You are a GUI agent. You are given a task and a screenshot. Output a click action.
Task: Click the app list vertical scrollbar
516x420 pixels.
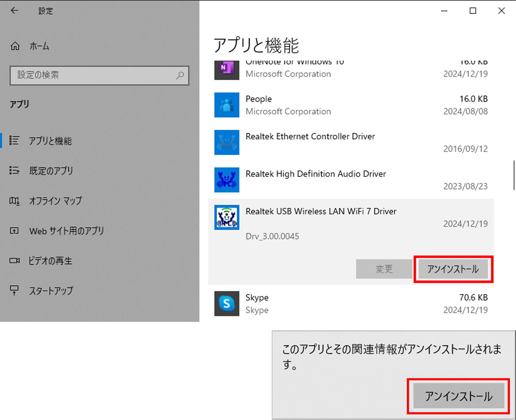click(514, 175)
